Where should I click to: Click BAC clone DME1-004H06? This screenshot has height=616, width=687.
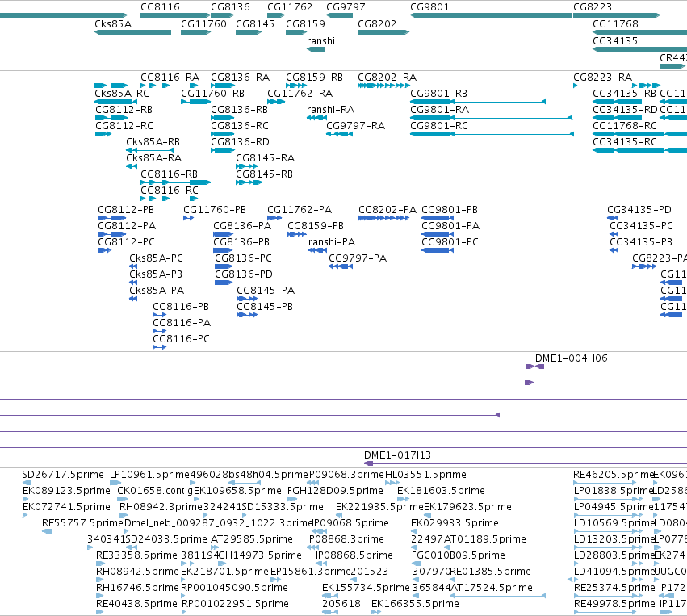572,358
